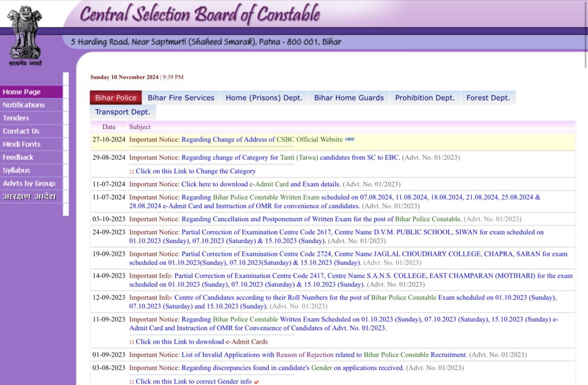The image size is (588, 385).
Task: Click the Subject column header
Action: [x=140, y=127]
